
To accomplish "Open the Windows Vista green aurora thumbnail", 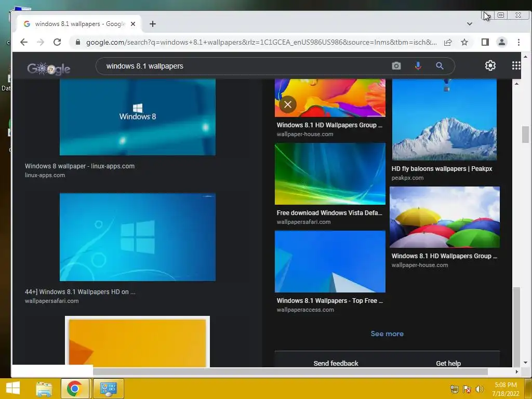I will [x=330, y=174].
